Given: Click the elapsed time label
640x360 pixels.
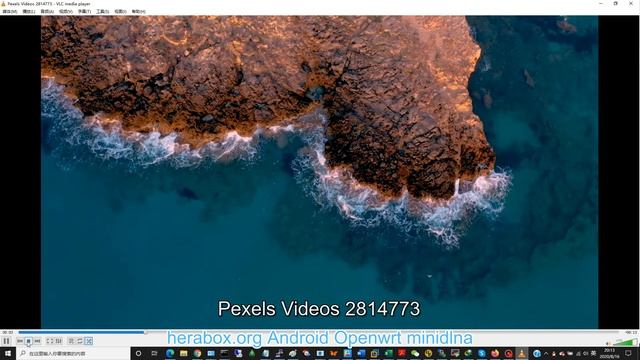Looking at the screenshot, I should (x=8, y=332).
